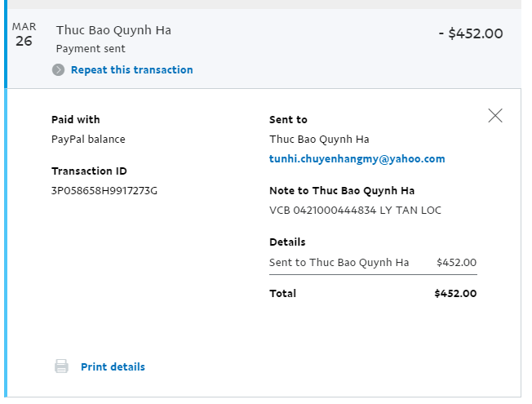Collapse the Thuc Bao Quynh Ha transaction header
The height and width of the screenshot is (404, 532).
click(x=113, y=31)
